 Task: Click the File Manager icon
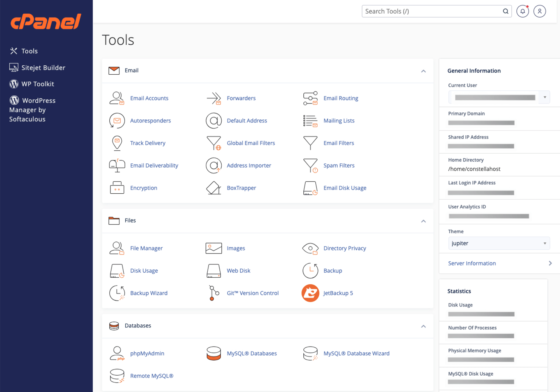(x=117, y=248)
